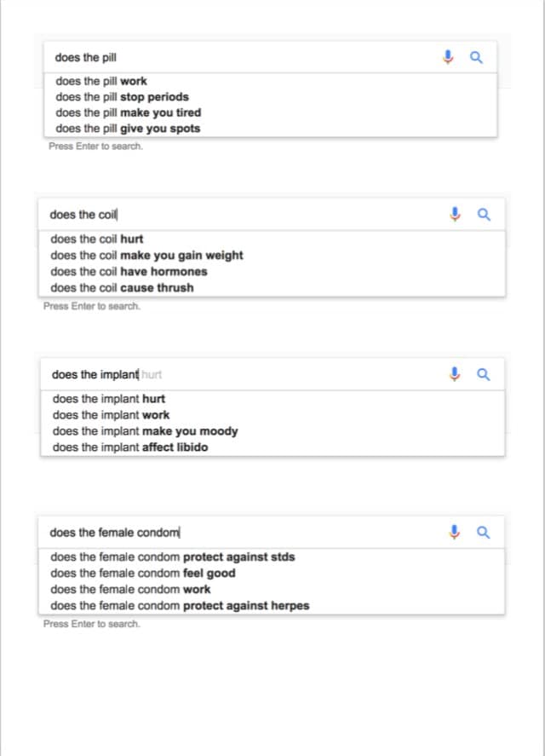Select "does the implant make you moody"
The image size is (545, 756).
[x=145, y=430]
